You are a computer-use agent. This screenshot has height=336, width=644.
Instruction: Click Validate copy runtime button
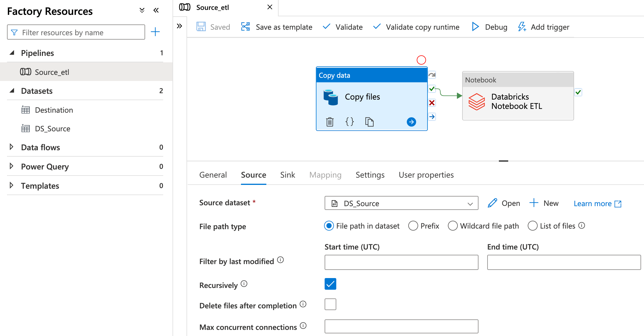416,27
